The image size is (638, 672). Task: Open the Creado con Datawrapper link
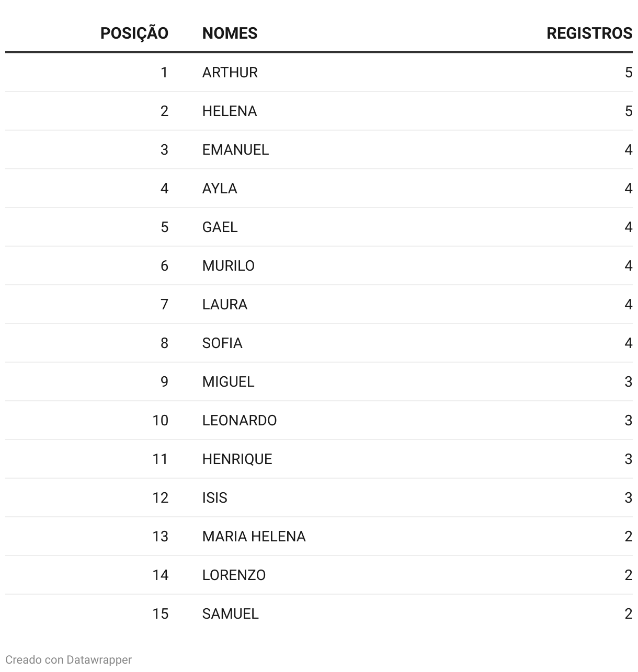pos(69,659)
